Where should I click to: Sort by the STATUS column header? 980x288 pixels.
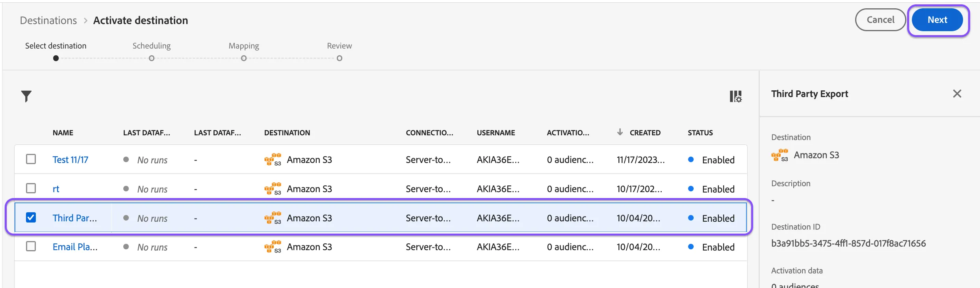coord(700,133)
